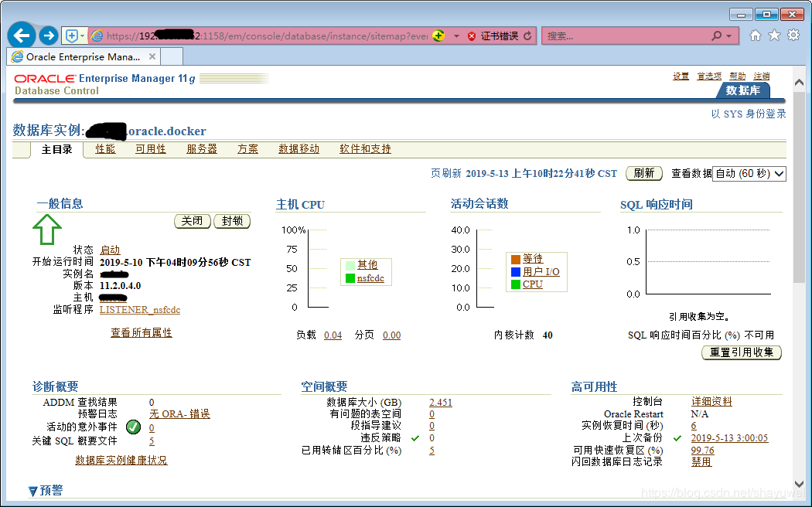The height and width of the screenshot is (507, 812).
Task: Open database size 2.451 link
Action: 441,403
